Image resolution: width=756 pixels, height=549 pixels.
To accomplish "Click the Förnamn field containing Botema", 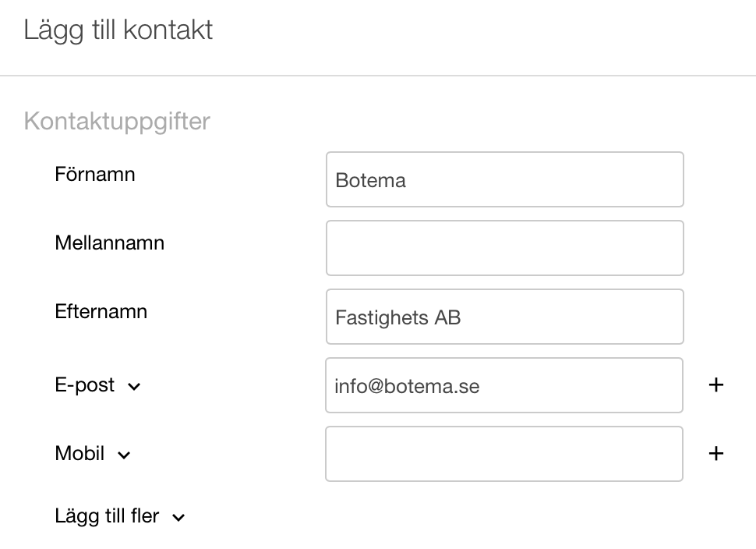I will point(504,180).
